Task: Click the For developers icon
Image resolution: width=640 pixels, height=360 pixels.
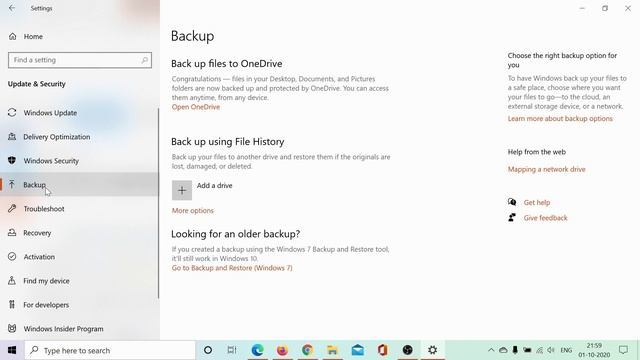Action: (x=12, y=304)
